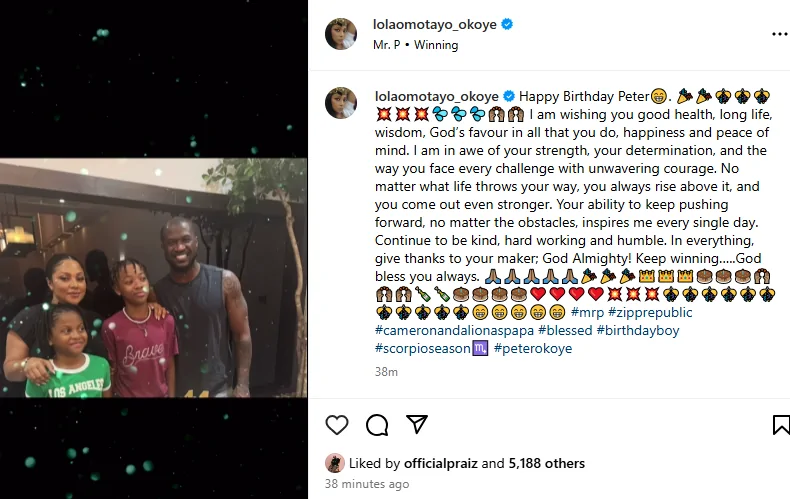The image size is (790, 499).
Task: Share the post via paper plane icon
Action: pyautogui.click(x=416, y=425)
